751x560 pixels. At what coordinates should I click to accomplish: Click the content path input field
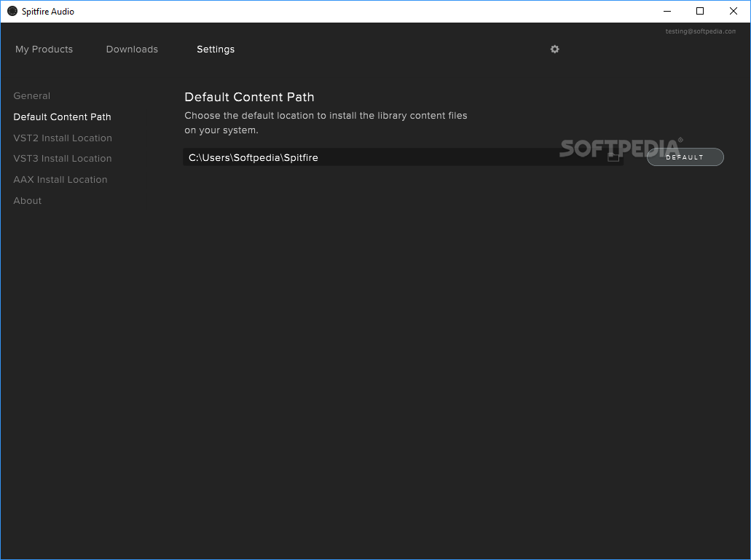(401, 157)
